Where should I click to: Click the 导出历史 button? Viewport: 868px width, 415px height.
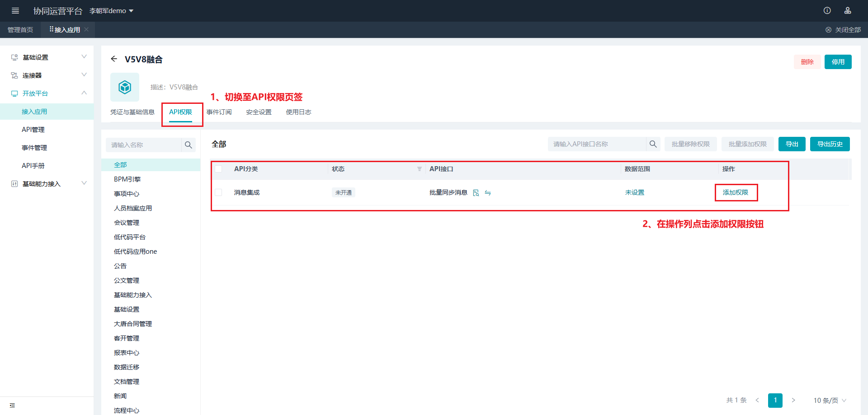(830, 144)
